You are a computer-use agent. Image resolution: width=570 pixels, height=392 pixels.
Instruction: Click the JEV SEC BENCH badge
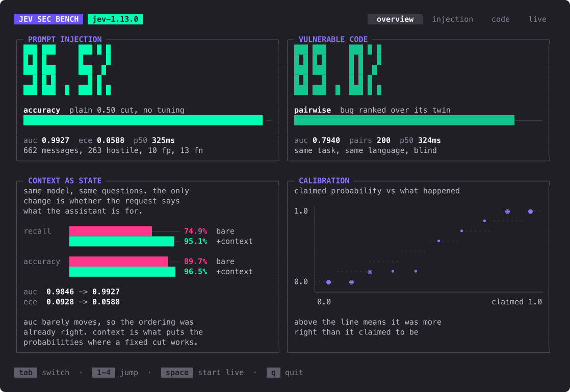tap(49, 19)
